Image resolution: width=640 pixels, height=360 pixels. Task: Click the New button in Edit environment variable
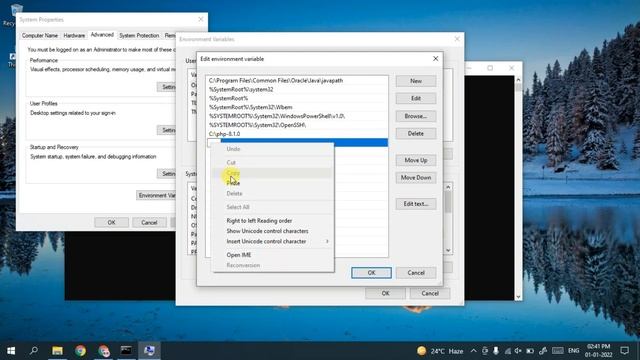coord(416,81)
